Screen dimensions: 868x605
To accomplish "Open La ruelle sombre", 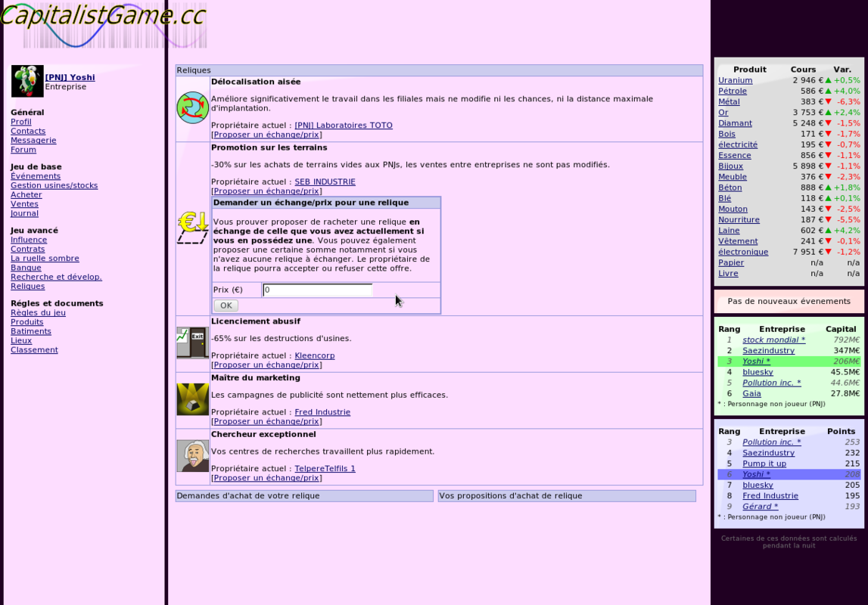I will pyautogui.click(x=45, y=258).
